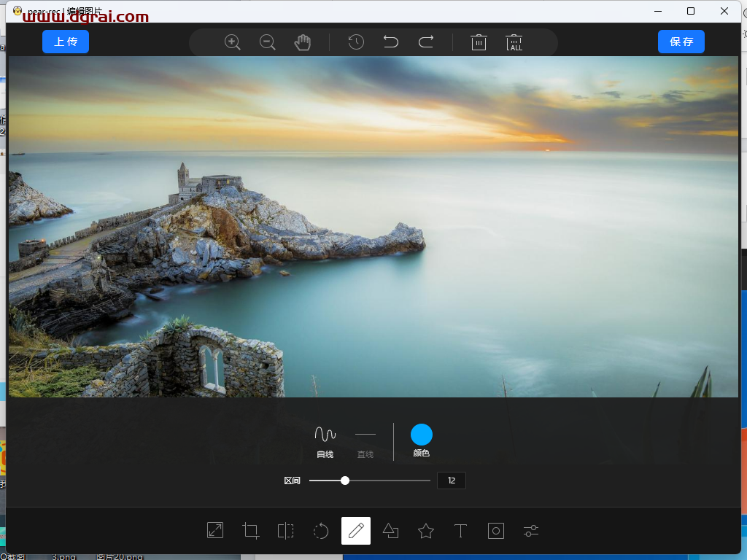Image resolution: width=747 pixels, height=560 pixels.
Task: Select the hand pan tool
Action: tap(303, 42)
